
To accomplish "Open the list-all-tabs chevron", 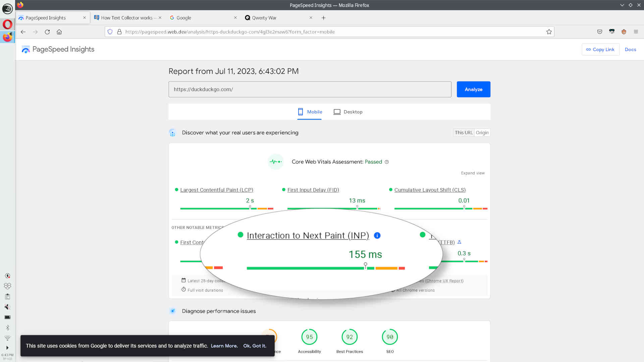I will click(x=622, y=5).
